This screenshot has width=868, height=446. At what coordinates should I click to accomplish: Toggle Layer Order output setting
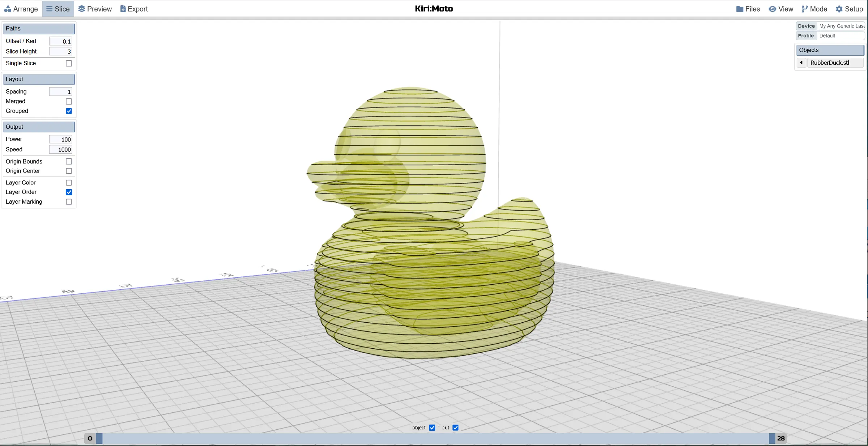(x=69, y=192)
